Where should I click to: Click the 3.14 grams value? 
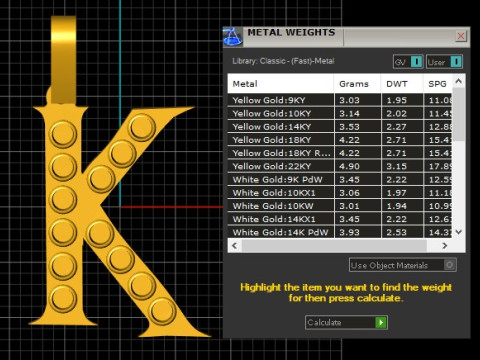(x=349, y=113)
